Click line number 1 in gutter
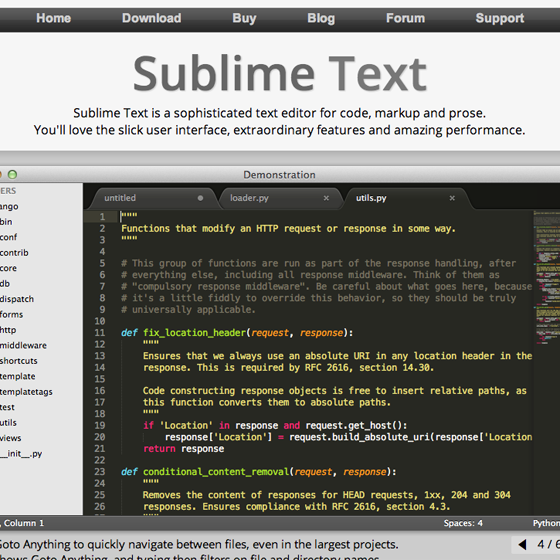Image resolution: width=560 pixels, height=560 pixels. [102, 217]
